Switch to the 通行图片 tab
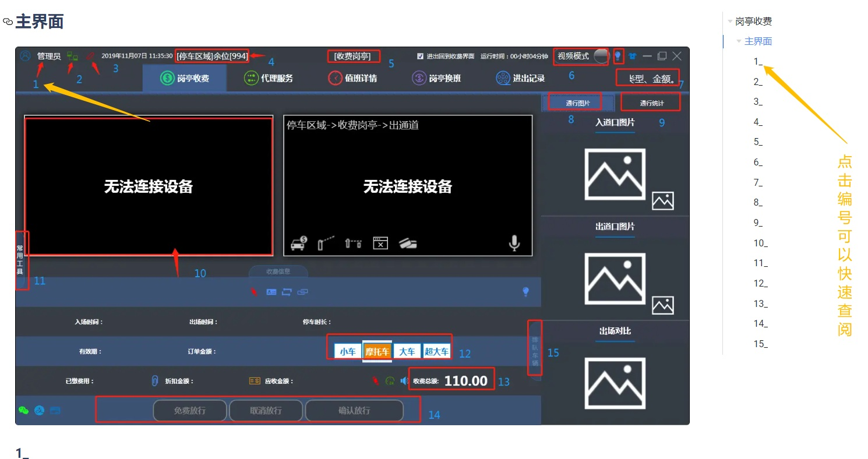This screenshot has height=459, width=868. 578,103
